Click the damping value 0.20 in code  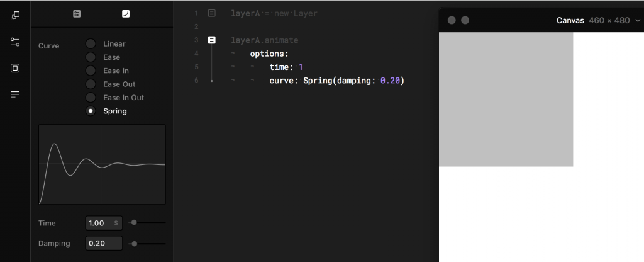390,81
